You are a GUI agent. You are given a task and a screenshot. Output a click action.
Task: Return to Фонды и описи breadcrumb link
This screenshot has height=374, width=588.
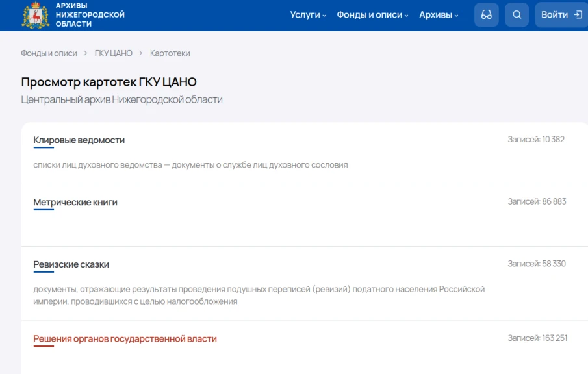[49, 53]
